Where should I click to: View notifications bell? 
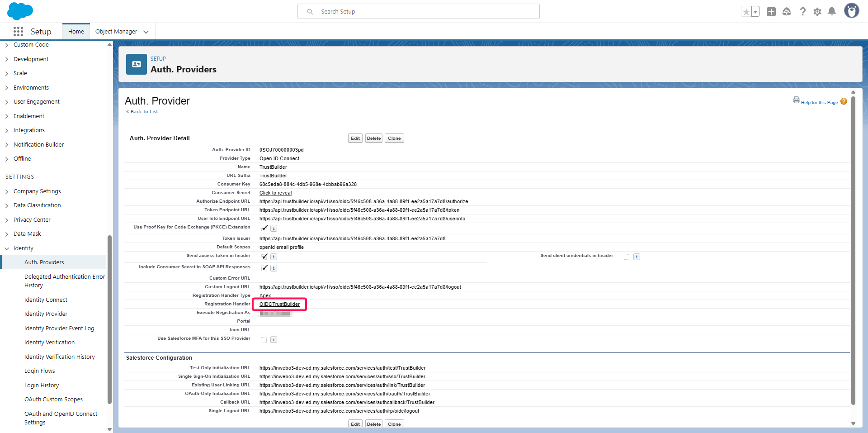pyautogui.click(x=832, y=12)
